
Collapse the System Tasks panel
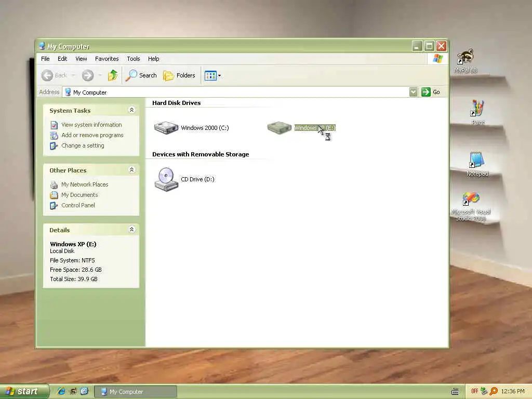[131, 110]
